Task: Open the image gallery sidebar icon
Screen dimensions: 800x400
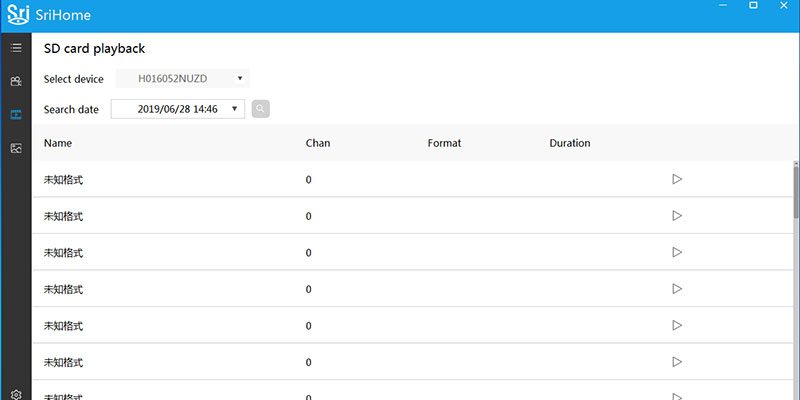Action: (16, 148)
